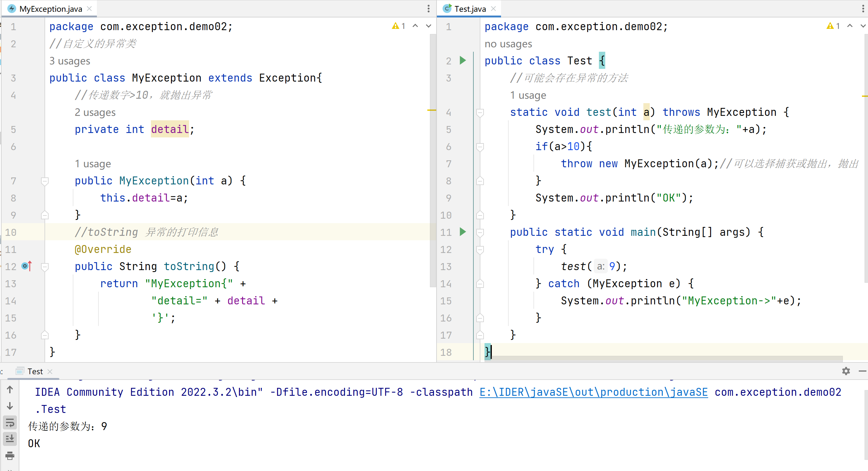The height and width of the screenshot is (471, 868).
Task: Toggle soft-wrap in run console
Action: coord(10,422)
